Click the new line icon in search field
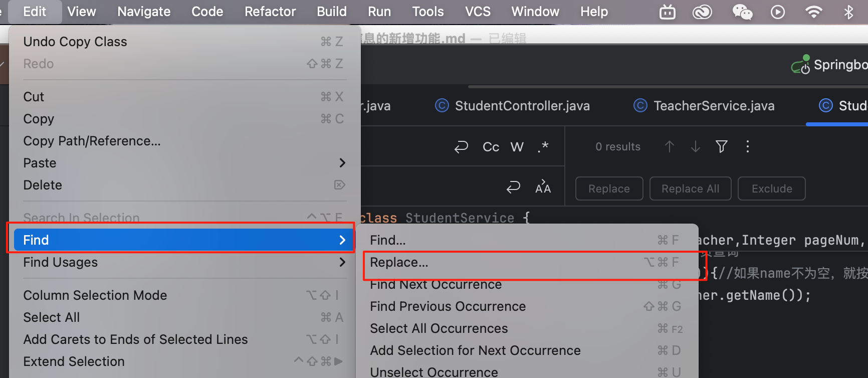This screenshot has width=868, height=378. pos(461,146)
